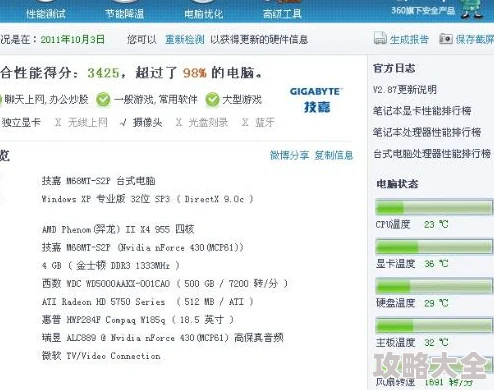Select the 西数 WDC hard disk line

tap(165, 284)
